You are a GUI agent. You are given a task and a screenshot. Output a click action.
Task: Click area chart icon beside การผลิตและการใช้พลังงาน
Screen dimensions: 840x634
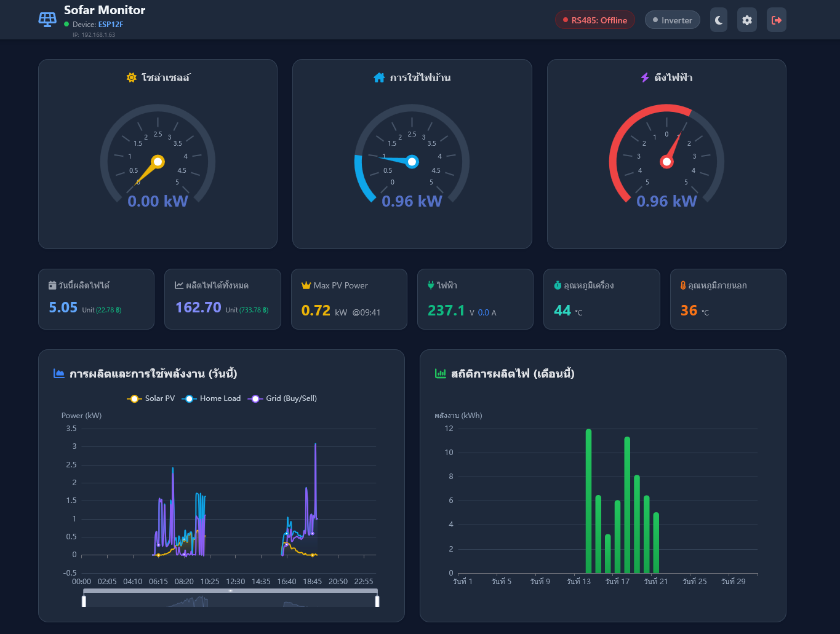point(59,373)
